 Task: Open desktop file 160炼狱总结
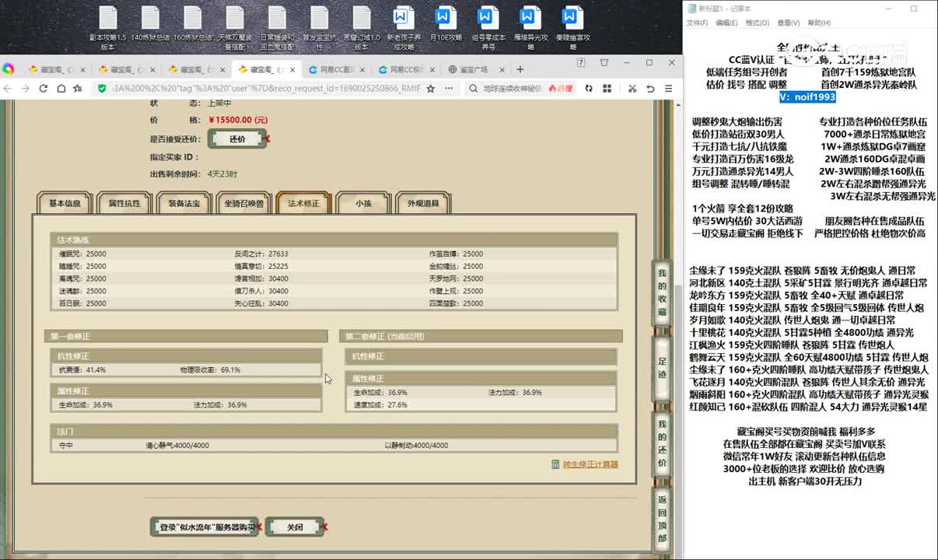(192, 25)
